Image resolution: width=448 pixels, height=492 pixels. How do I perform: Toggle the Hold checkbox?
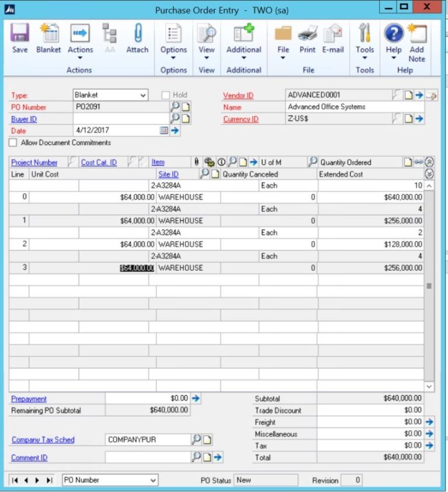click(166, 95)
